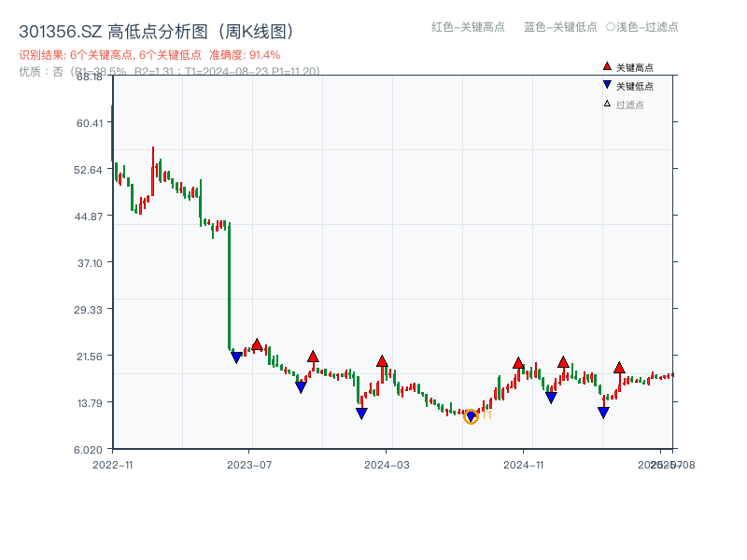Click the orange circled filter point on chart

(x=472, y=418)
